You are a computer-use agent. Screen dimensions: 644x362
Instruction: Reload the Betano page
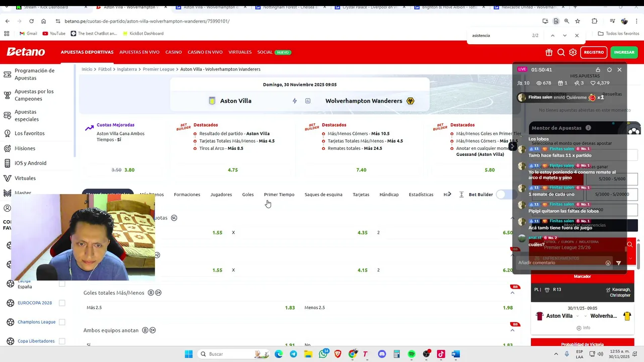pyautogui.click(x=31, y=21)
